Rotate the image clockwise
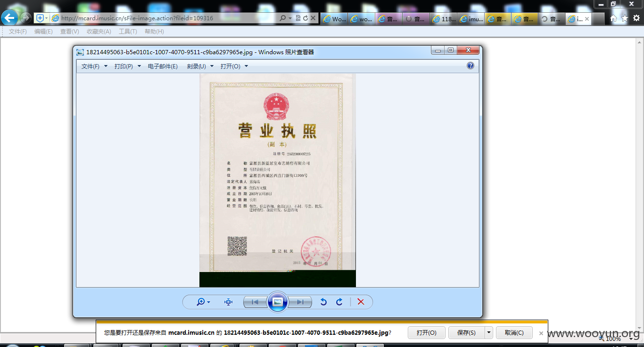This screenshot has width=644, height=347. [339, 302]
